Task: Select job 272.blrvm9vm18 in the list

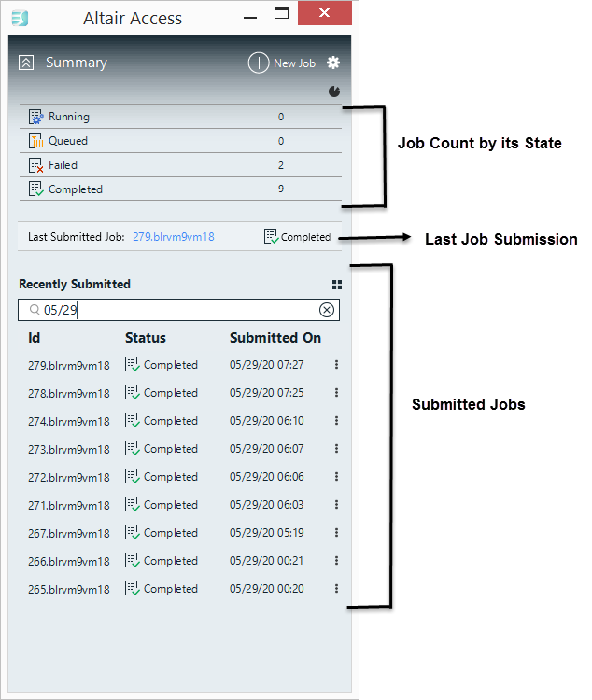Action: coord(69,477)
